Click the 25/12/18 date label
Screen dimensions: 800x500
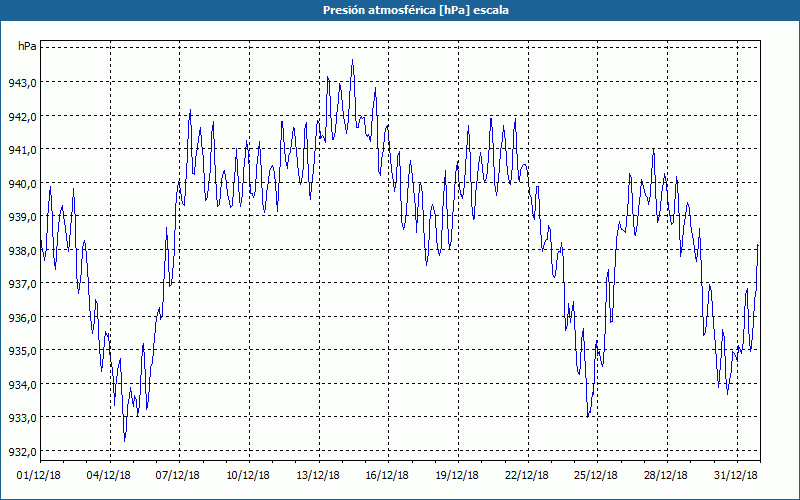click(596, 475)
